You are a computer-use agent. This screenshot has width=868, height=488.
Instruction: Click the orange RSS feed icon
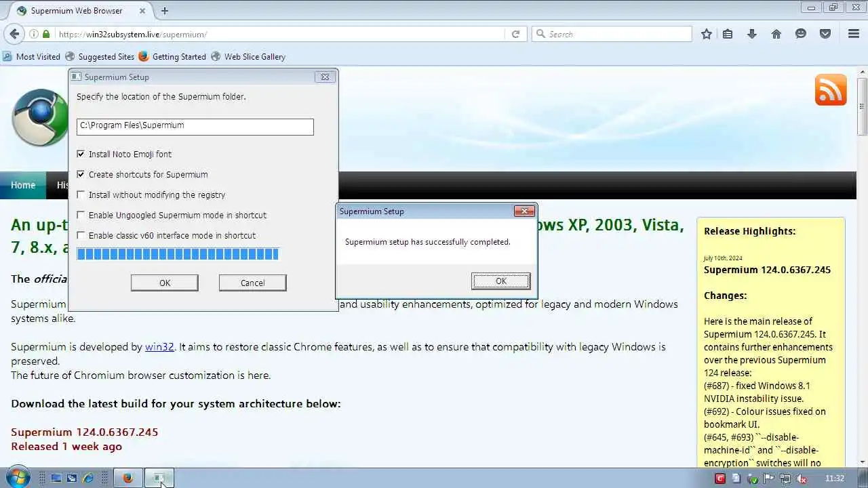tap(831, 90)
